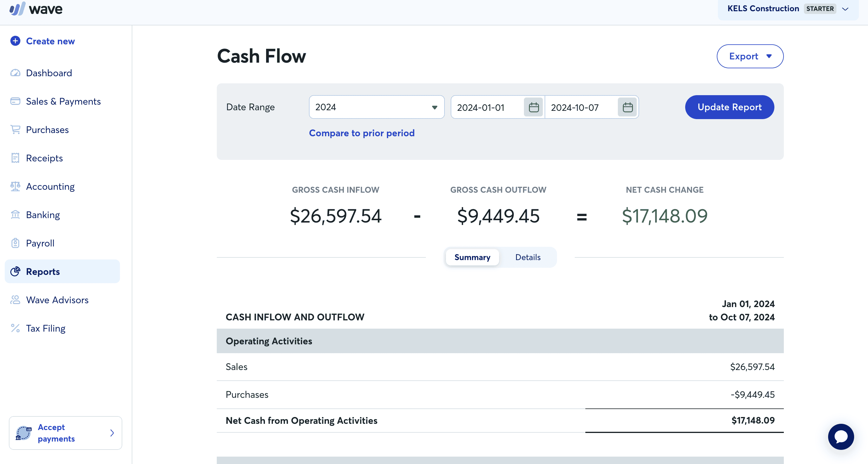Click the Update Report button
868x464 pixels.
tap(729, 107)
